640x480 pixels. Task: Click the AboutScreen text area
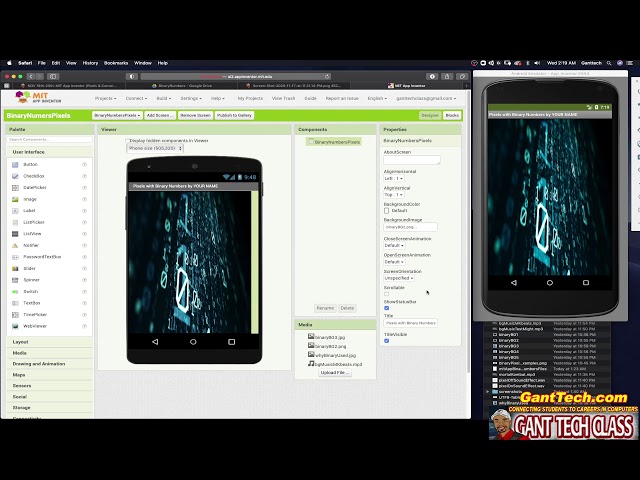(x=412, y=160)
